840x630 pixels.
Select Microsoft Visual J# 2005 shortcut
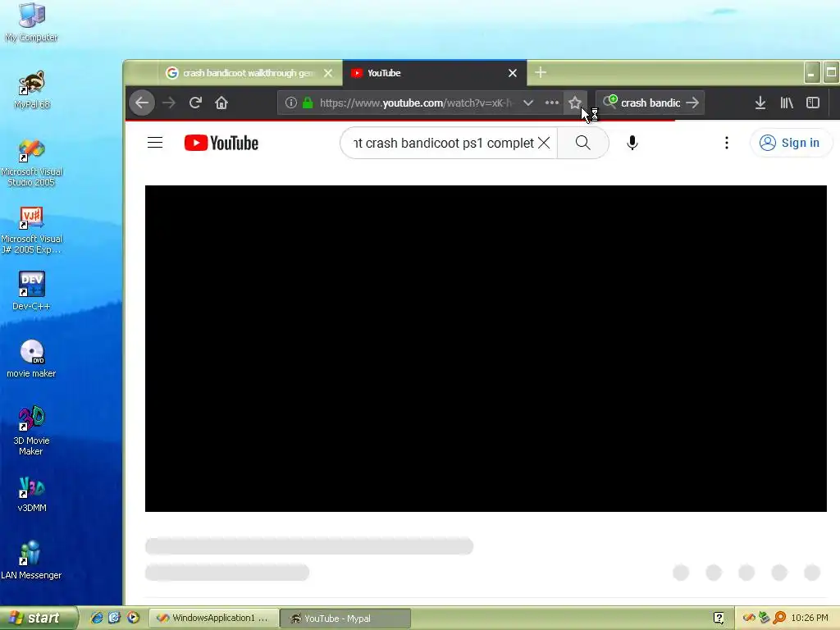[32, 230]
